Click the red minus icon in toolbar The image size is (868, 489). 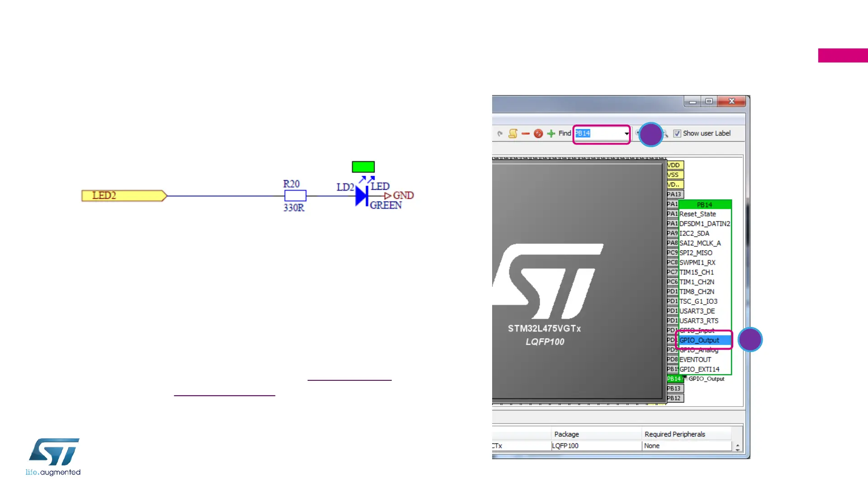click(x=526, y=134)
